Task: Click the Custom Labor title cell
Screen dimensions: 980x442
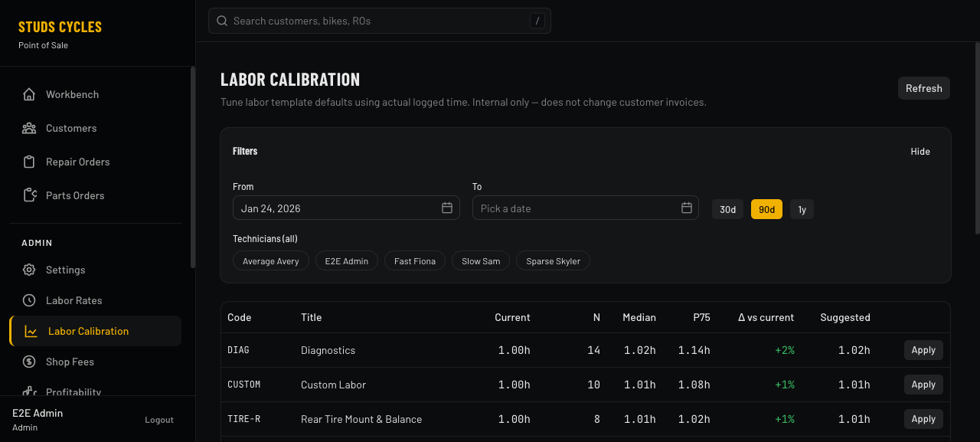Action: [x=334, y=385]
